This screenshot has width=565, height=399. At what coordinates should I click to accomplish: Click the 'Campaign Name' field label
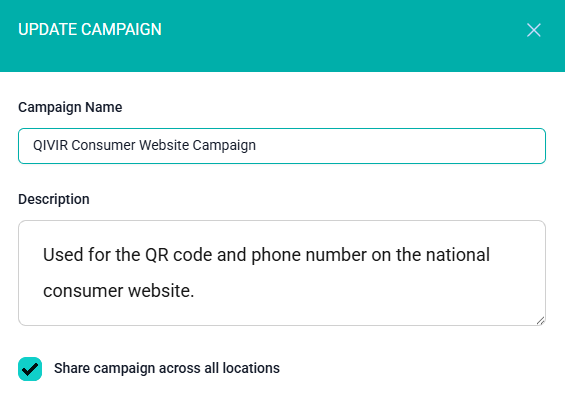click(70, 107)
